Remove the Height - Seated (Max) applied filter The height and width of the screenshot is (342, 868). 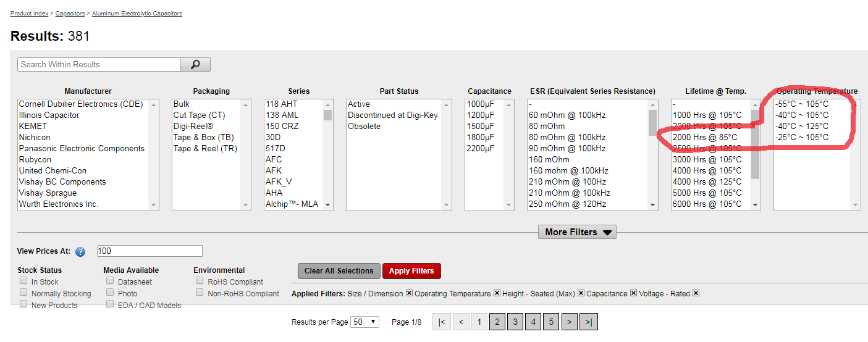point(581,293)
